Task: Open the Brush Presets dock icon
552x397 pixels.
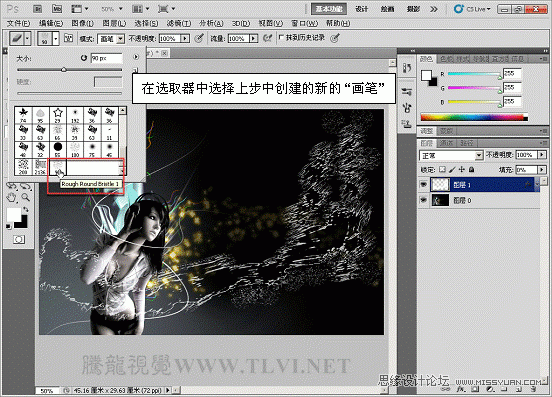Action: coord(407,92)
